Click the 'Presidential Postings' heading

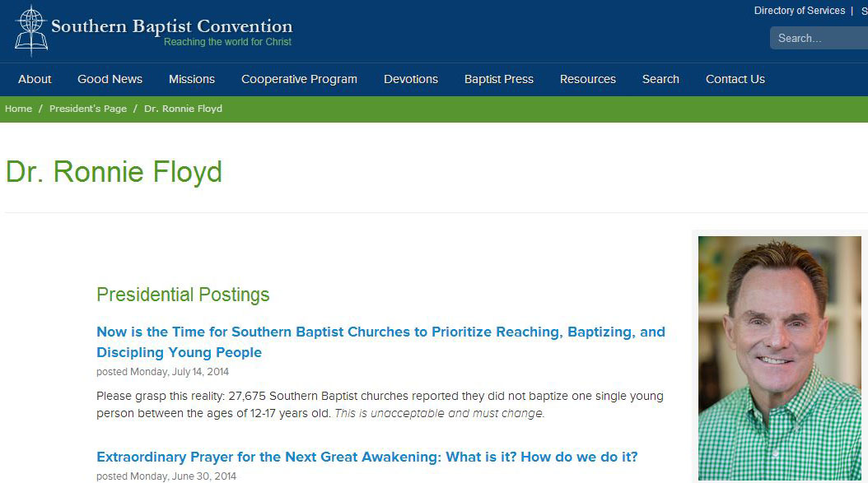[x=183, y=295]
